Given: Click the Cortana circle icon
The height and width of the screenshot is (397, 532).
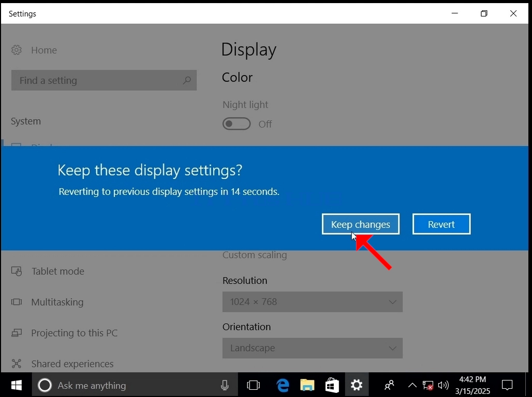Looking at the screenshot, I should coord(45,385).
